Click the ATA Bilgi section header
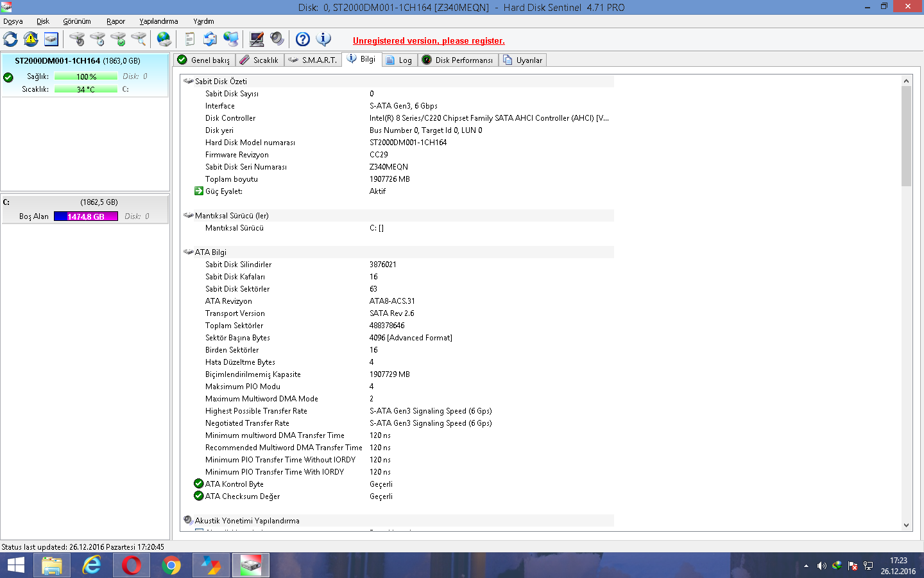 (x=398, y=252)
